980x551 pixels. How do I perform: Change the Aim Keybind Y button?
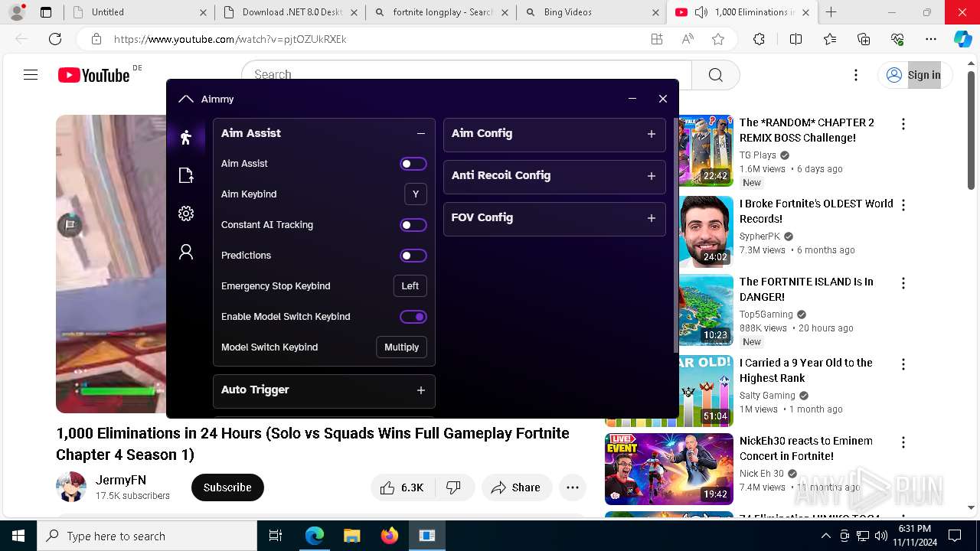point(416,194)
